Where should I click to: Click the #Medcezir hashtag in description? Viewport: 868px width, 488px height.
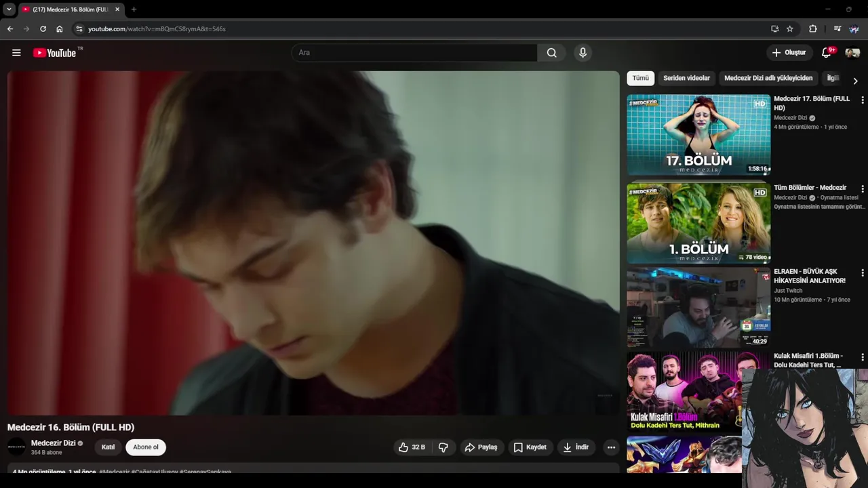click(x=114, y=472)
